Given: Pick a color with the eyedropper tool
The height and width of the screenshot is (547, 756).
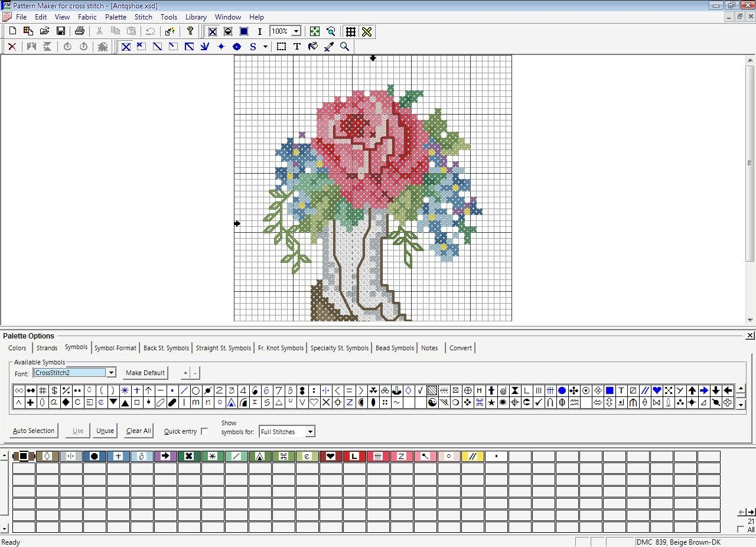Looking at the screenshot, I should coord(328,47).
